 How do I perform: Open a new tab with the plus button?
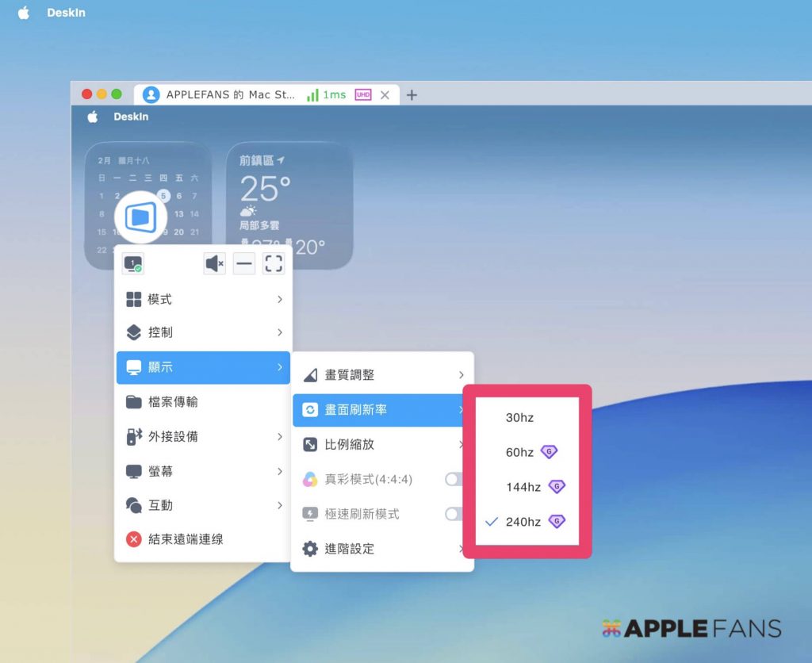click(412, 94)
